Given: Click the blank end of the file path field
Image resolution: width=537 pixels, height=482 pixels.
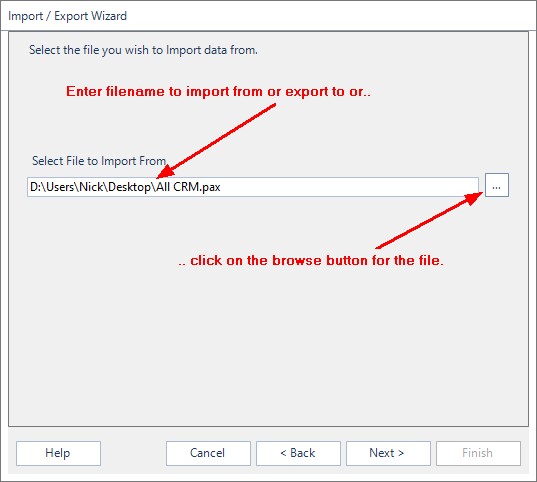Looking at the screenshot, I should 349,187.
